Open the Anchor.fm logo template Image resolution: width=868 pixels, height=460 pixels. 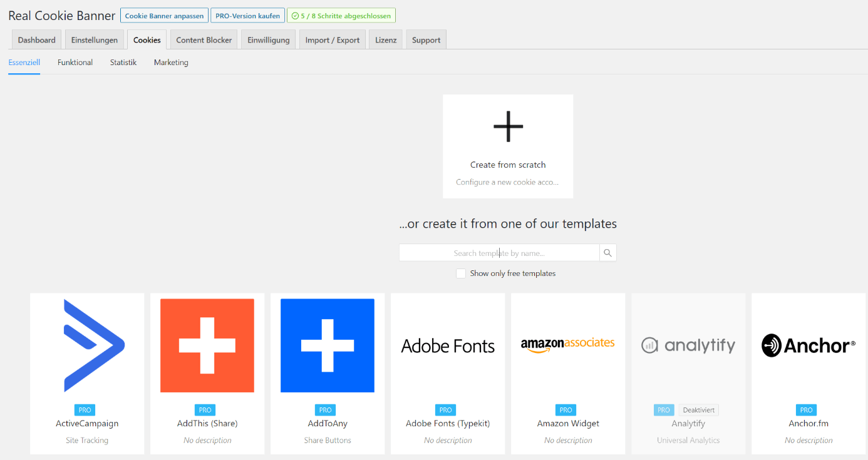pyautogui.click(x=809, y=345)
